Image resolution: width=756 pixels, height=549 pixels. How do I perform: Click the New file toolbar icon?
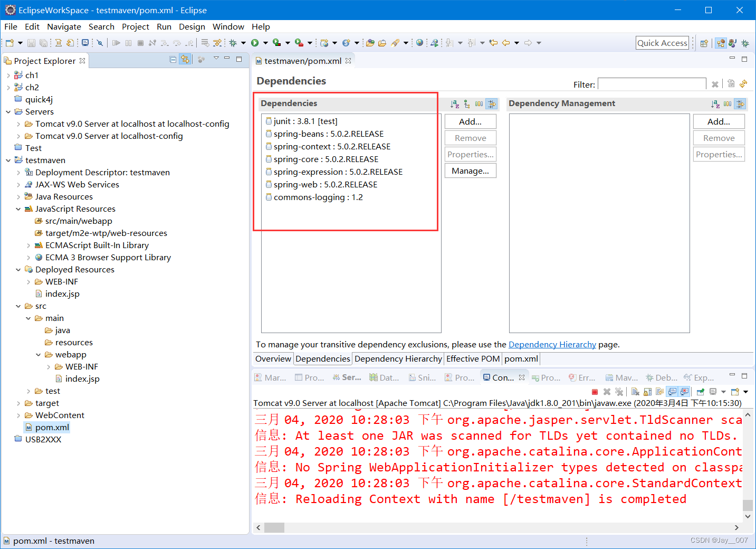(x=9, y=43)
